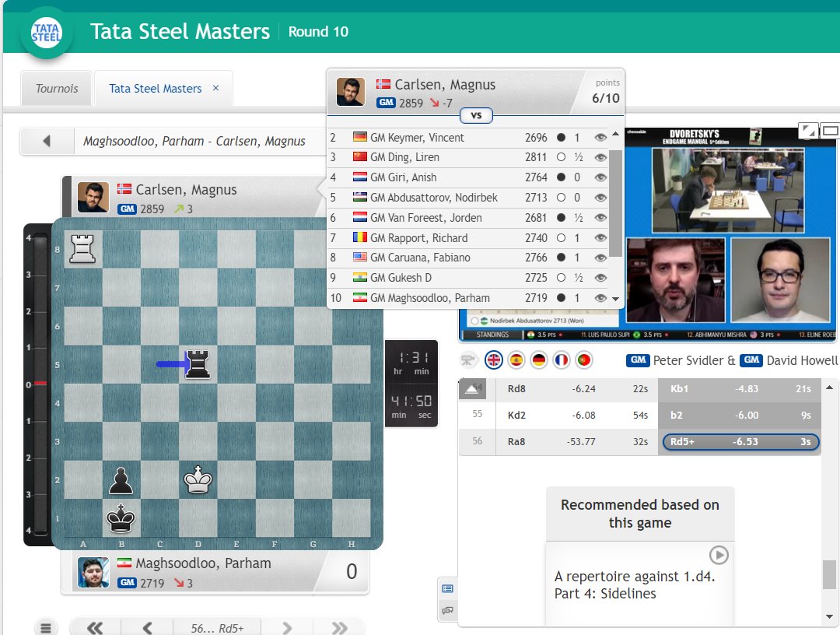Open the Tournois tab
Image resolution: width=840 pixels, height=635 pixels.
57,89
